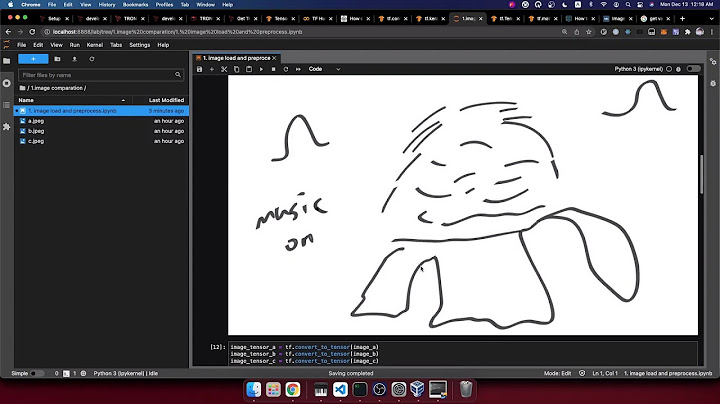Open the Running Terminals and Kernels sidebar

(x=6, y=83)
